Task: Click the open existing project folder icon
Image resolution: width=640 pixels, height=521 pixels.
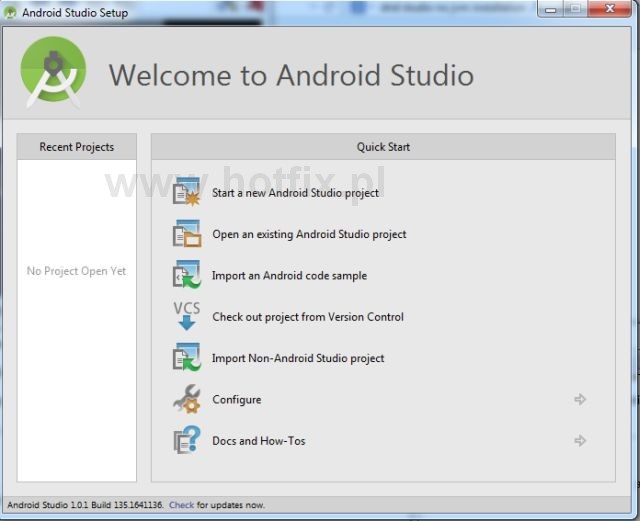Action: click(187, 234)
